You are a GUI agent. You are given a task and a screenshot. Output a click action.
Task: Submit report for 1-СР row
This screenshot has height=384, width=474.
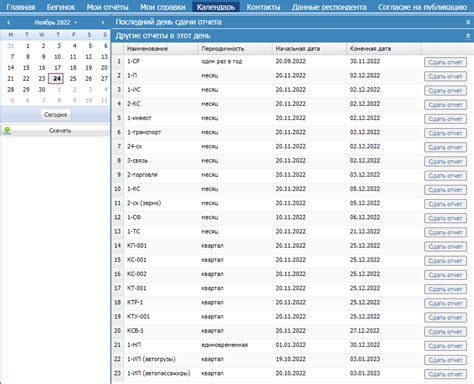[445, 62]
